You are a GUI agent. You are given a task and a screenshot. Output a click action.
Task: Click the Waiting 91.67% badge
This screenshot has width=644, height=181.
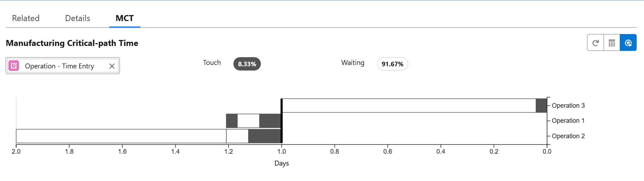(x=392, y=64)
